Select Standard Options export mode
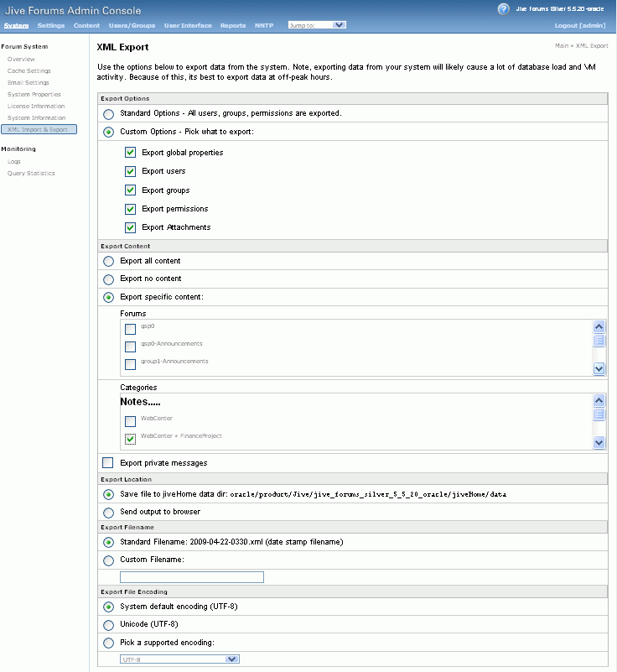The image size is (617, 672). point(108,113)
